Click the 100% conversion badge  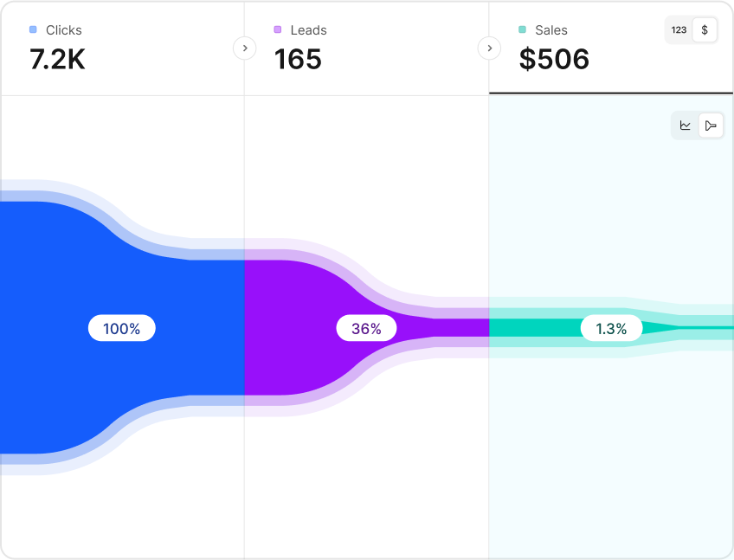click(x=121, y=328)
